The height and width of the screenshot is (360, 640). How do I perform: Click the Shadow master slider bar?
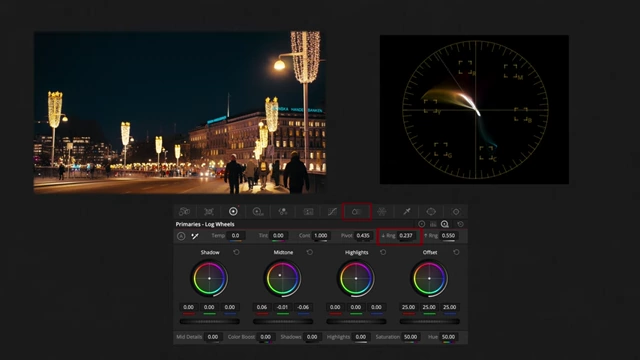(x=209, y=322)
